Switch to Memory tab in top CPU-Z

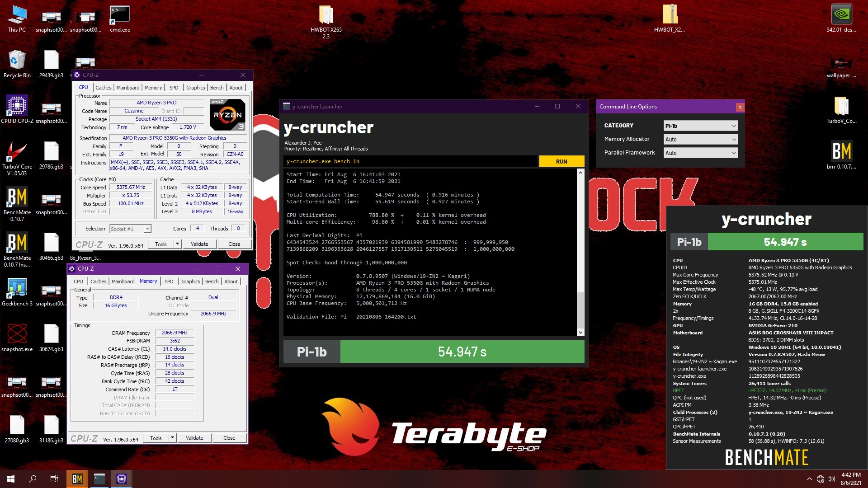153,88
